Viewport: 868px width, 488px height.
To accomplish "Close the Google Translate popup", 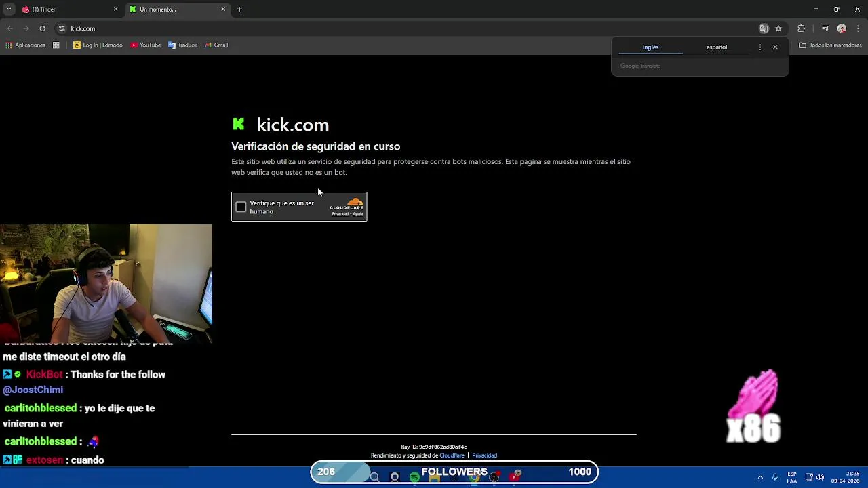I will point(775,47).
